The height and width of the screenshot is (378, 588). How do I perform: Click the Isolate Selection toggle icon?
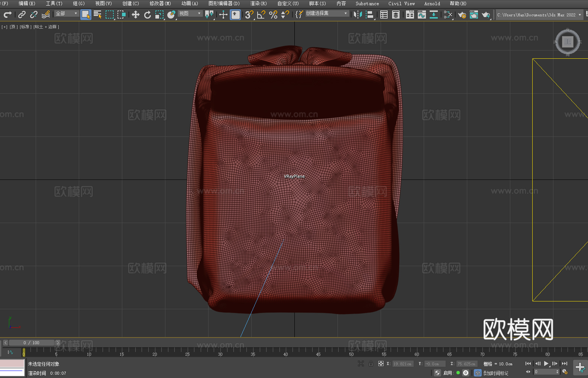[361, 364]
